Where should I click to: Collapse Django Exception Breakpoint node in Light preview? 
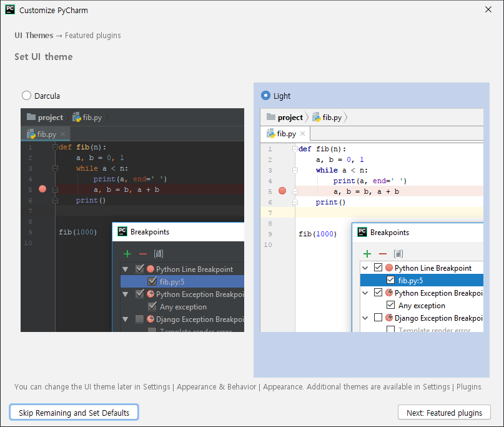tap(365, 318)
